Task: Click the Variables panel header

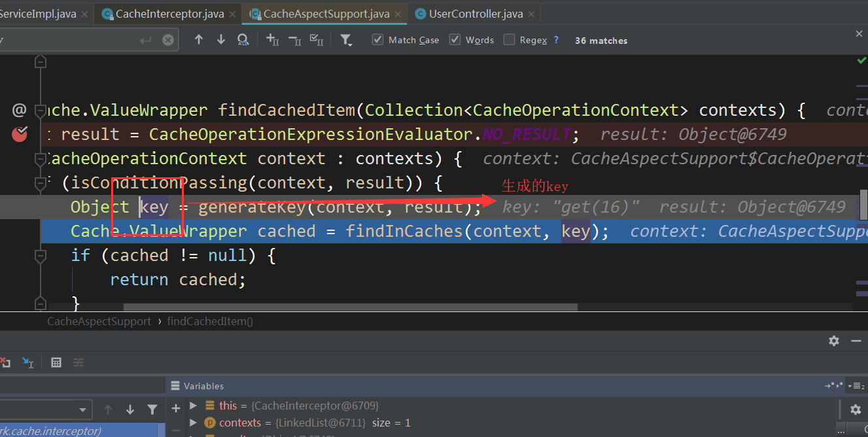Action: 204,386
